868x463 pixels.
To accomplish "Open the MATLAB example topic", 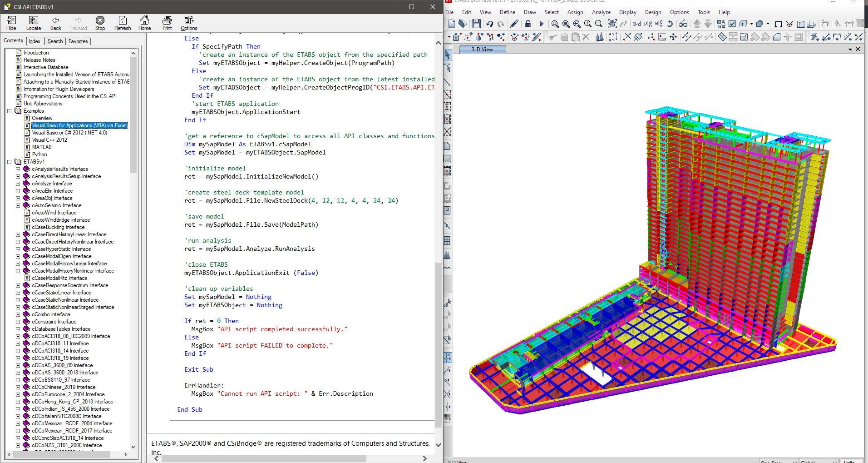I will tap(42, 147).
